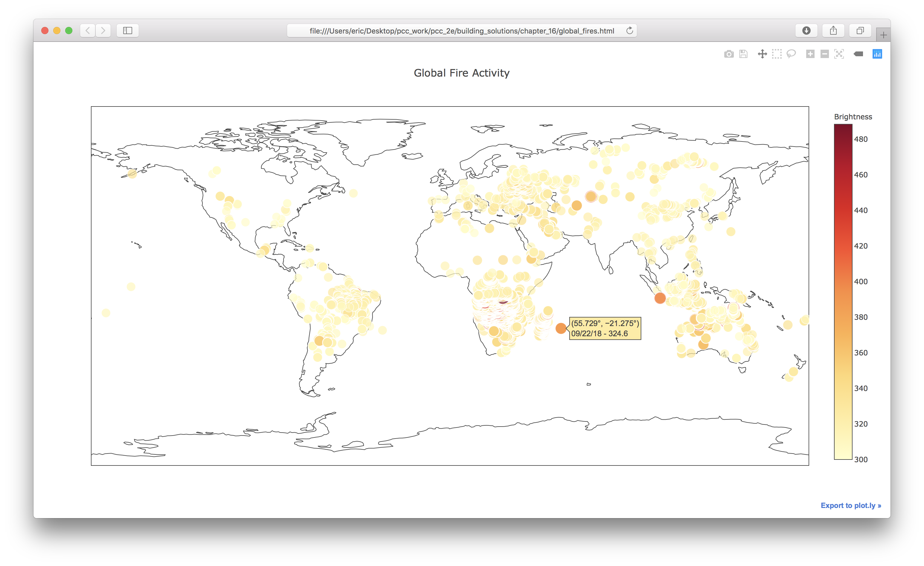Click the tooltip text '09/22/18 - 324.6'
The image size is (924, 566).
tap(599, 334)
